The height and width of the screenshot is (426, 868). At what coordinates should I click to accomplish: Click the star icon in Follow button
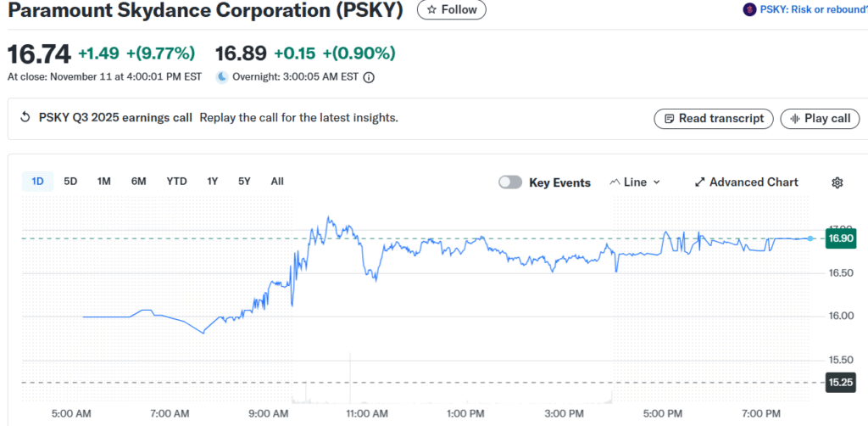pyautogui.click(x=431, y=9)
